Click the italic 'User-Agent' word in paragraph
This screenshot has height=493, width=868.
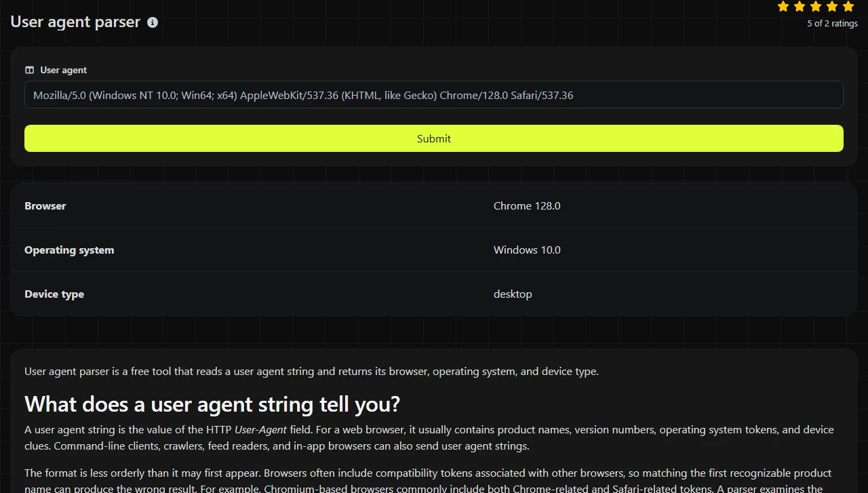click(260, 430)
